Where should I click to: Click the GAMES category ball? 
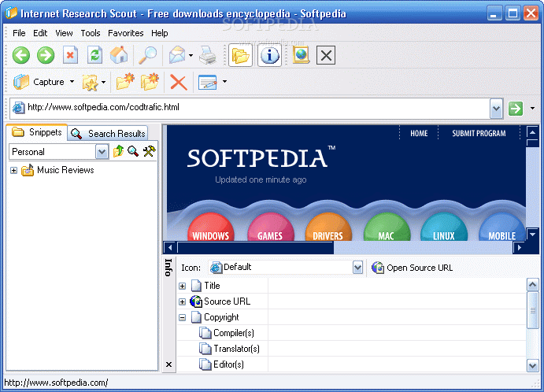pyautogui.click(x=270, y=228)
